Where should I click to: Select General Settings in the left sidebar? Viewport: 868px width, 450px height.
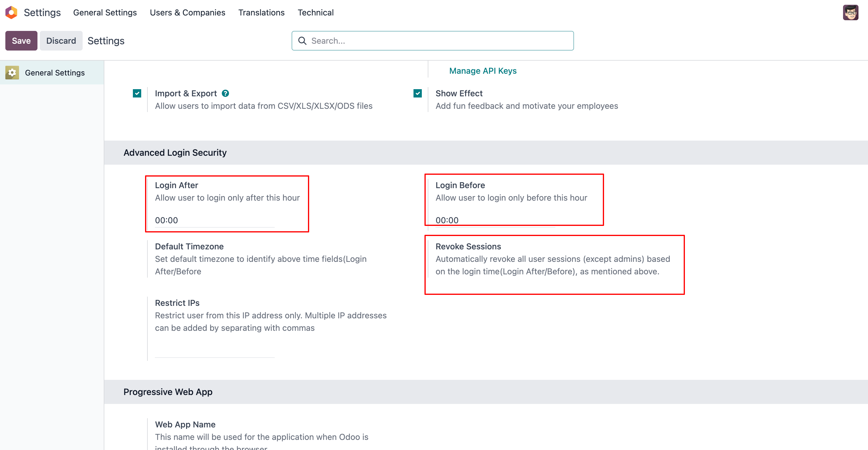52,73
